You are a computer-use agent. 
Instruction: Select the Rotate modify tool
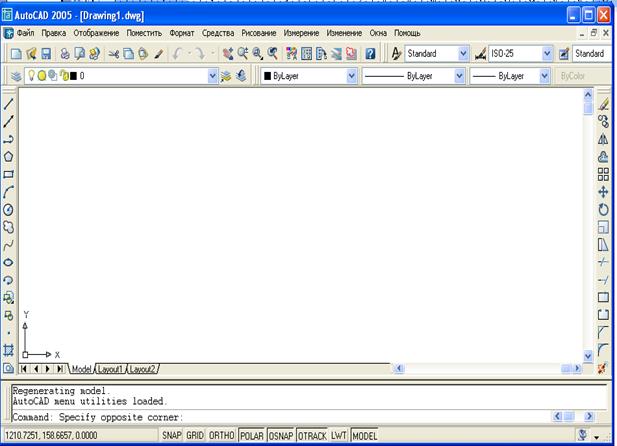pos(603,209)
